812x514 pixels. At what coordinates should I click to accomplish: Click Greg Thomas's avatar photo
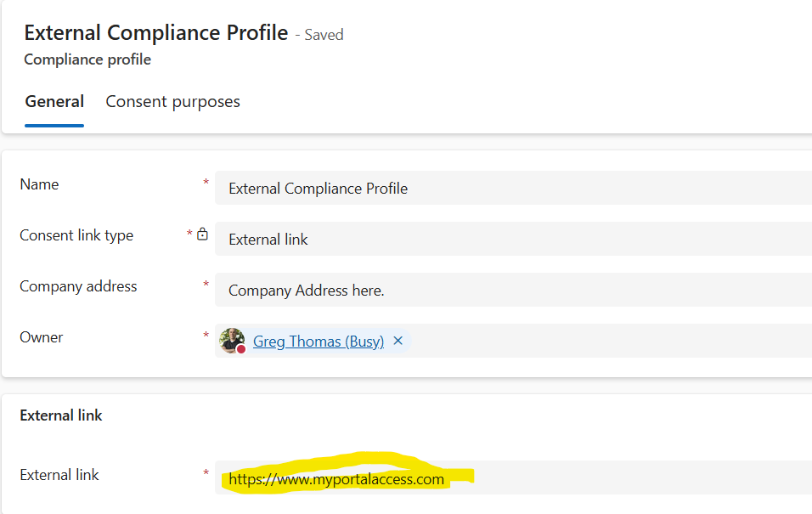pos(232,341)
